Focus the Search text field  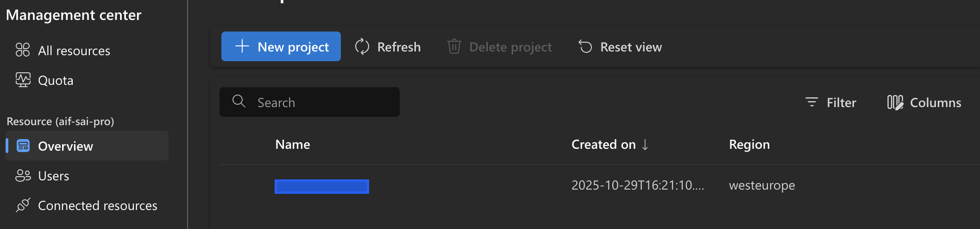tap(324, 102)
